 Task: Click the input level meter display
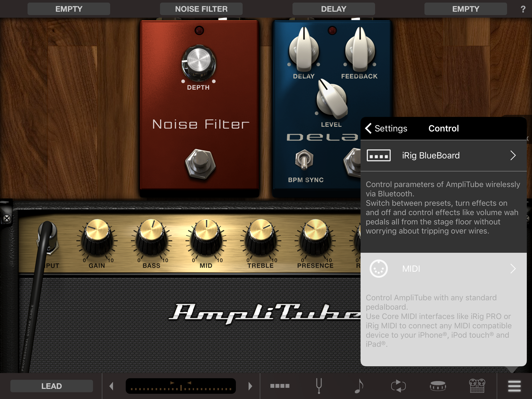181,386
